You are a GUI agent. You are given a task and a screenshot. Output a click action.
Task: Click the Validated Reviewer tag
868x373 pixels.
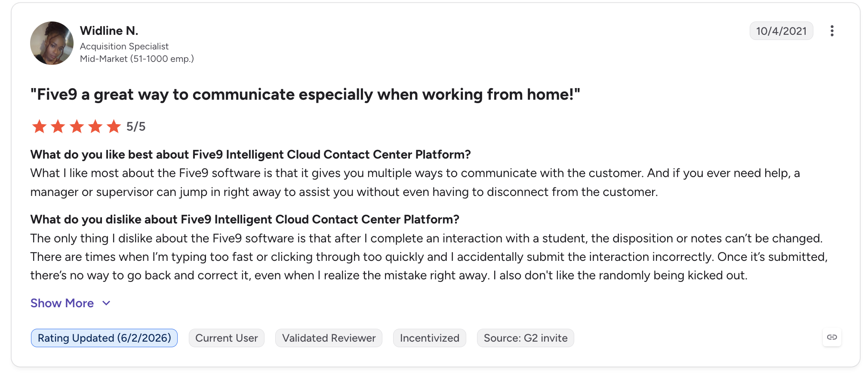coord(329,338)
